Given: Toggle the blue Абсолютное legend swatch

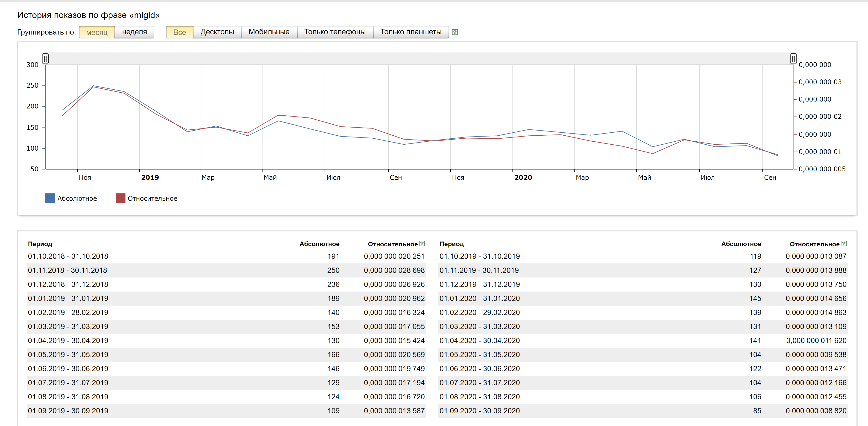Looking at the screenshot, I should click(50, 198).
